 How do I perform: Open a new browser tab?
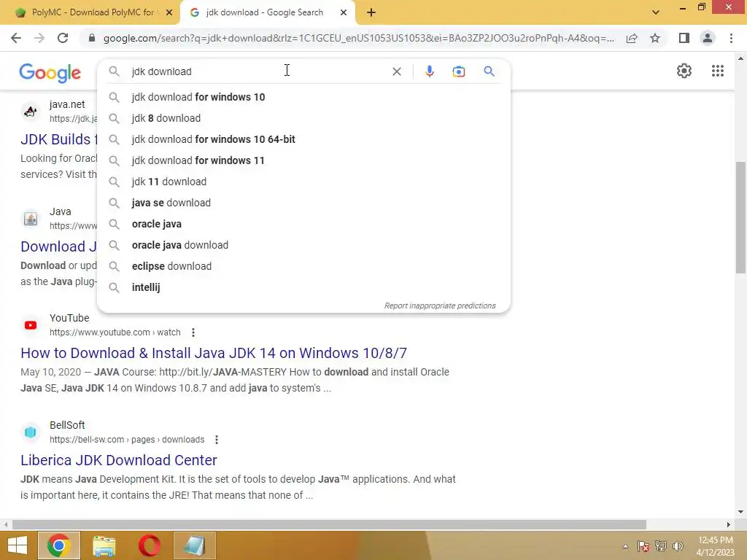(x=371, y=12)
